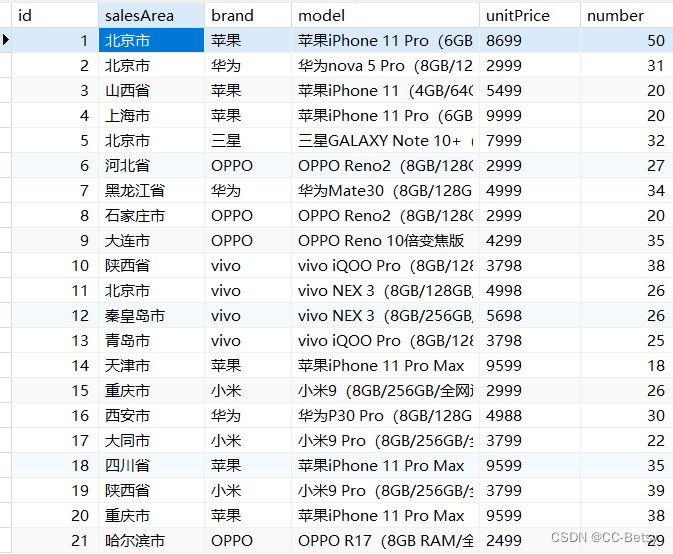This screenshot has width=673, height=554.
Task: Select the 黑龙江省 salesArea cell
Action: 152,191
